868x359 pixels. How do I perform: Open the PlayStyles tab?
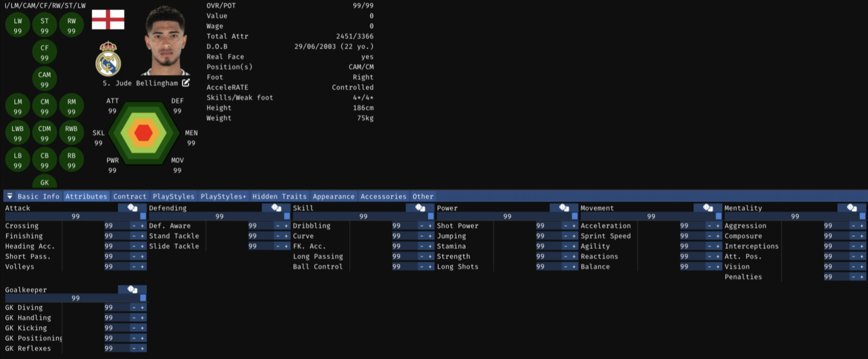click(x=173, y=196)
